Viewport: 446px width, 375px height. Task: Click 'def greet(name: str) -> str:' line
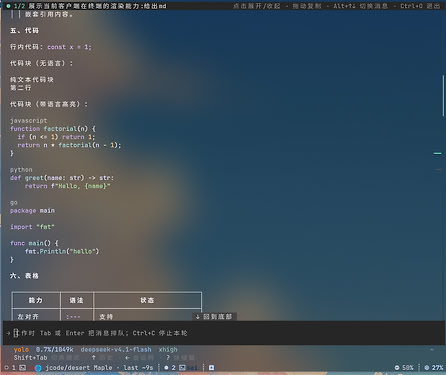[62, 178]
